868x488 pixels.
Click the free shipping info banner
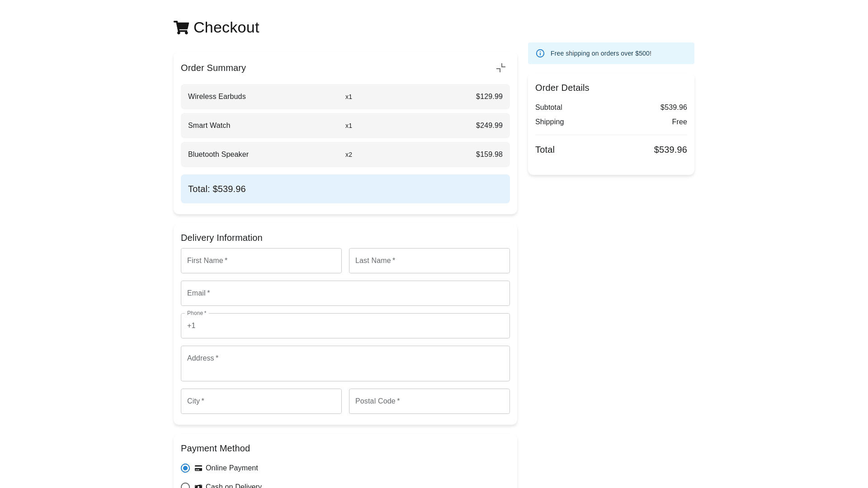point(611,53)
